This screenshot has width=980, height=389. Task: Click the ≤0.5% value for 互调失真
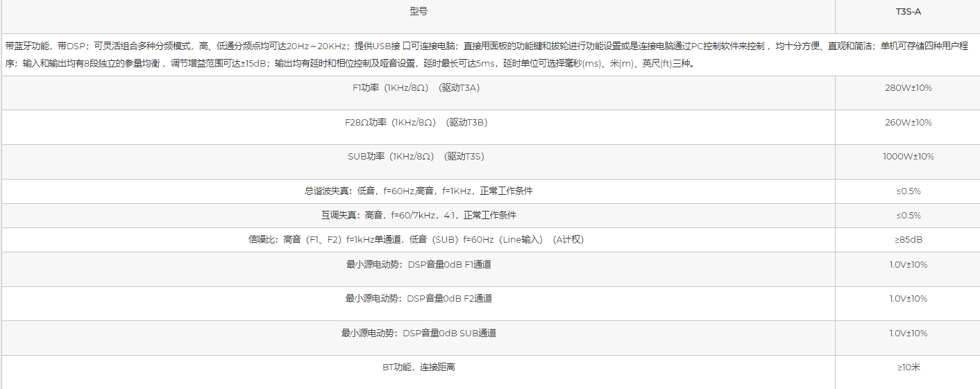[908, 215]
